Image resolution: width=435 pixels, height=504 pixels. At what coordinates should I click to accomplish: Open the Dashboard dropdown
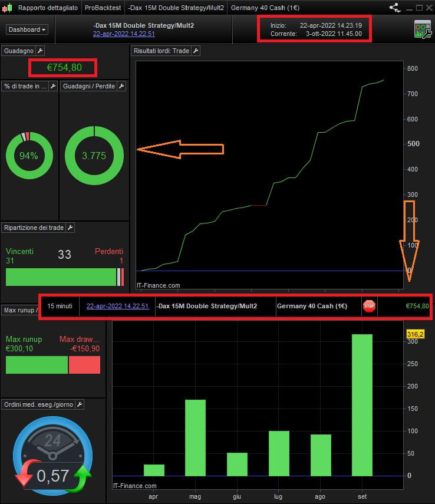tap(27, 29)
